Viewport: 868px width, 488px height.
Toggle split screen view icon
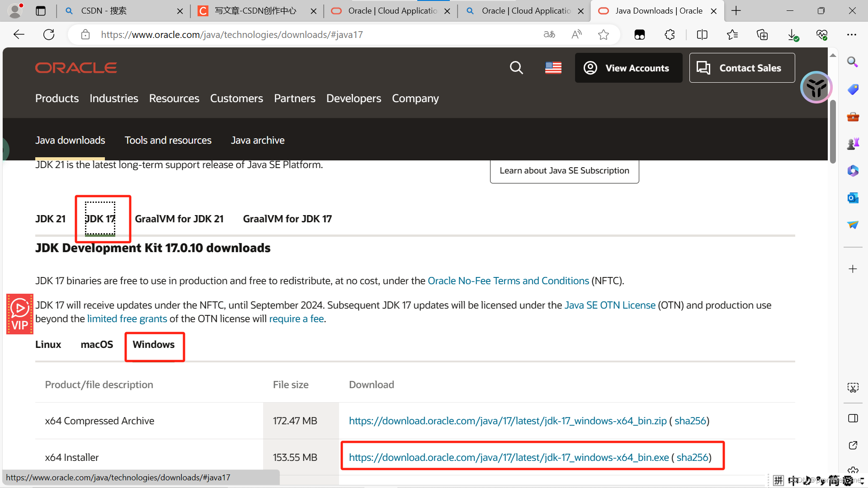pyautogui.click(x=702, y=35)
